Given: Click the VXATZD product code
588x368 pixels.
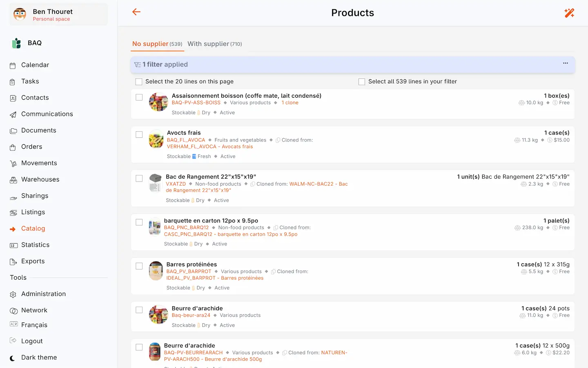Looking at the screenshot, I should [176, 184].
